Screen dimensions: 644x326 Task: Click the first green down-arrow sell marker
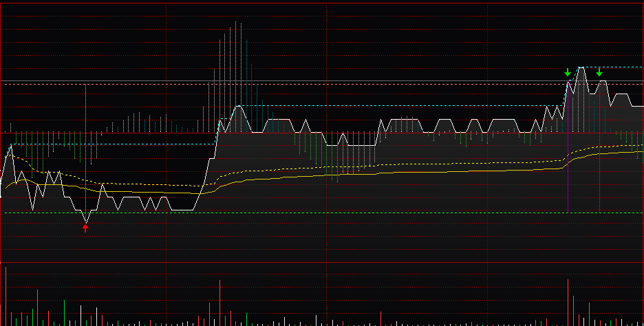(x=568, y=72)
